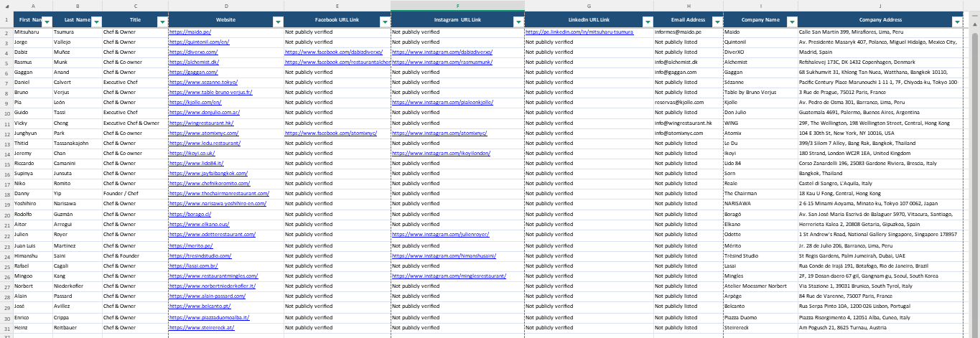The image size is (980, 338).
Task: Select the 'Founder / Chef' cell
Action: 135,193
